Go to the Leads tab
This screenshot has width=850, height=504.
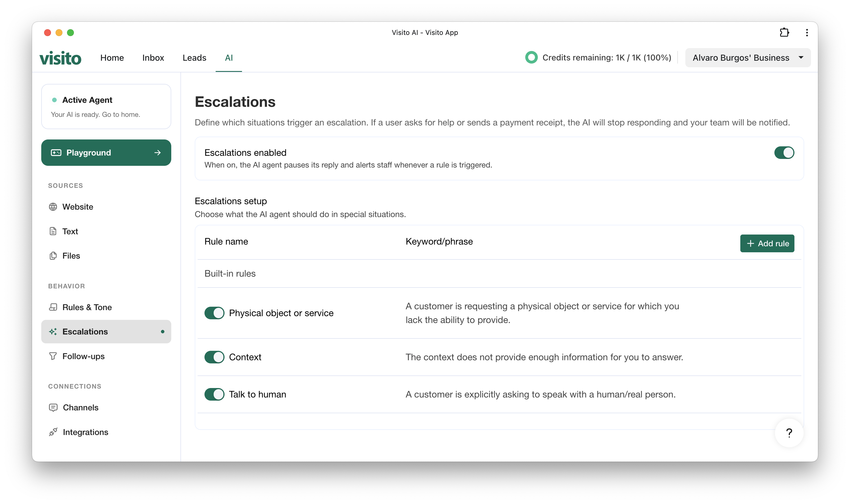coord(194,58)
